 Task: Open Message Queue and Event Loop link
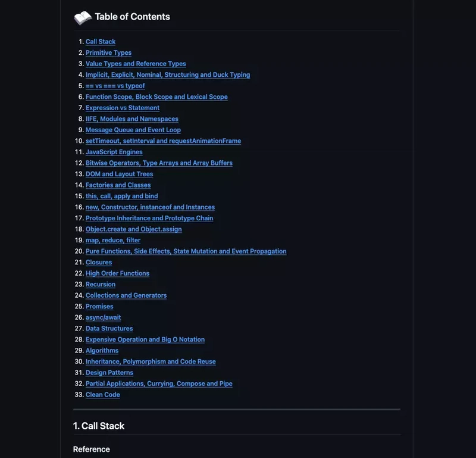[133, 130]
